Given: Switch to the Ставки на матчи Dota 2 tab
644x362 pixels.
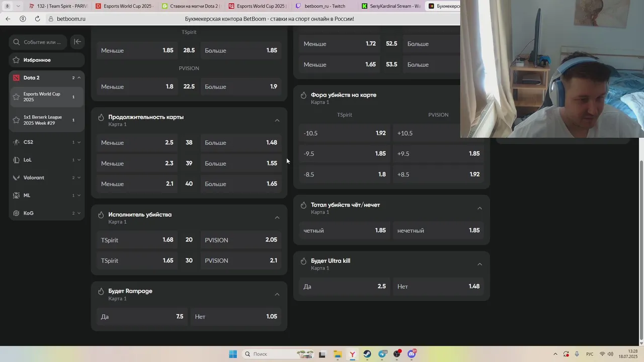Looking at the screenshot, I should coord(191,6).
